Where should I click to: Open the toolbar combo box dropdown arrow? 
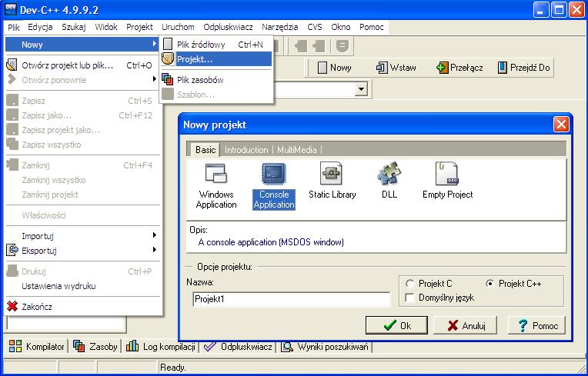point(361,89)
